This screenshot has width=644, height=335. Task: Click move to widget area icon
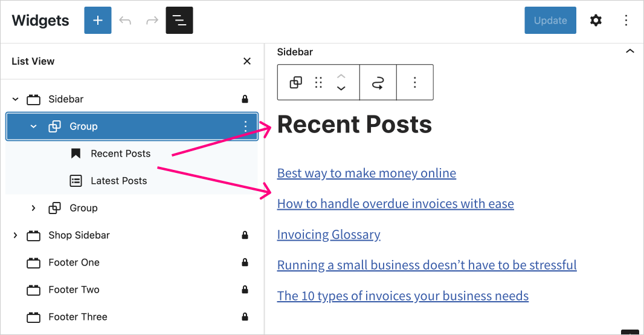point(378,82)
